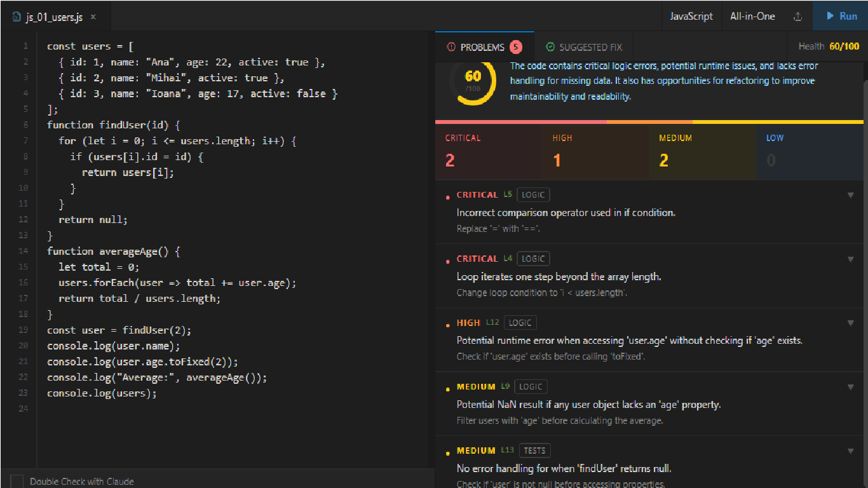This screenshot has width=868, height=488.
Task: Click 'Loop iterates one step beyond the array length.'
Action: 559,277
